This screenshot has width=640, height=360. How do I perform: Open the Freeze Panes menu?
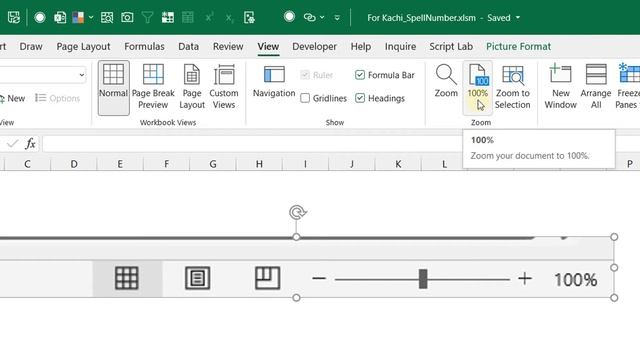[x=627, y=87]
